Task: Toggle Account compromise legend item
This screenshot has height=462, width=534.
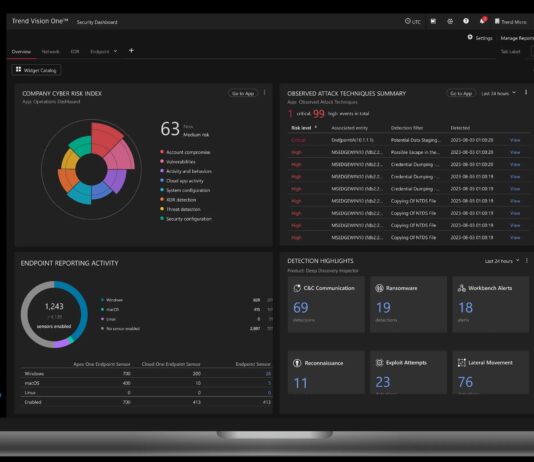Action: pos(186,152)
